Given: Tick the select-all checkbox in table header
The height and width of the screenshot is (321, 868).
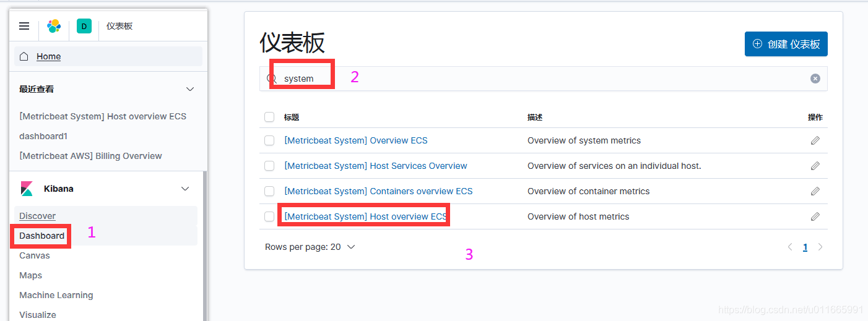Looking at the screenshot, I should (269, 117).
